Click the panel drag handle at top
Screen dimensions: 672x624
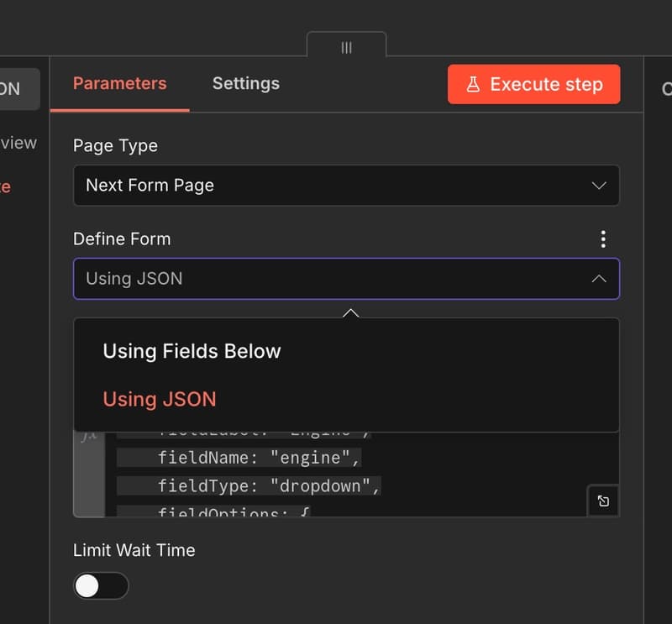pyautogui.click(x=346, y=47)
